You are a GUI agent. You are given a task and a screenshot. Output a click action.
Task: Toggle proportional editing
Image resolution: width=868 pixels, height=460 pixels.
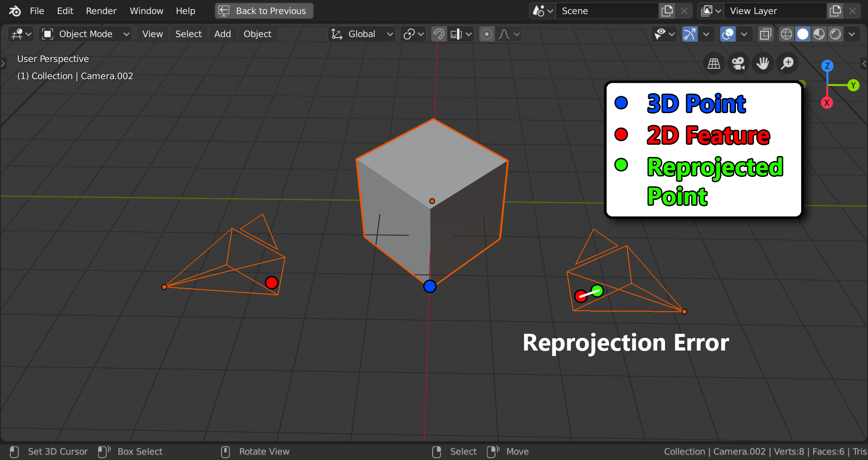point(486,34)
